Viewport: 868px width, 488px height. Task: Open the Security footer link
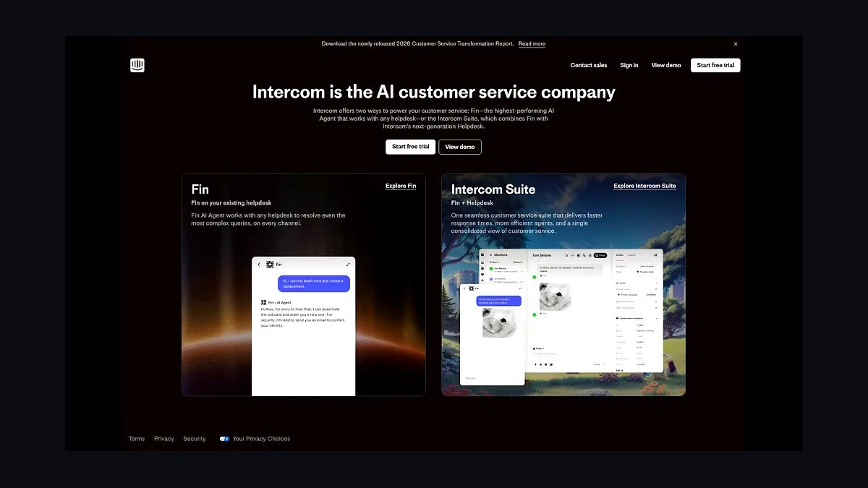195,439
